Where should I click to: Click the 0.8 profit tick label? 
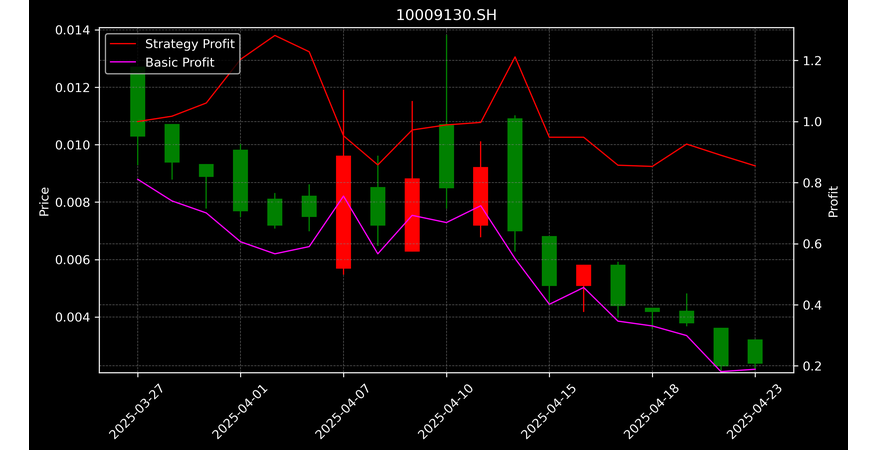pos(811,183)
